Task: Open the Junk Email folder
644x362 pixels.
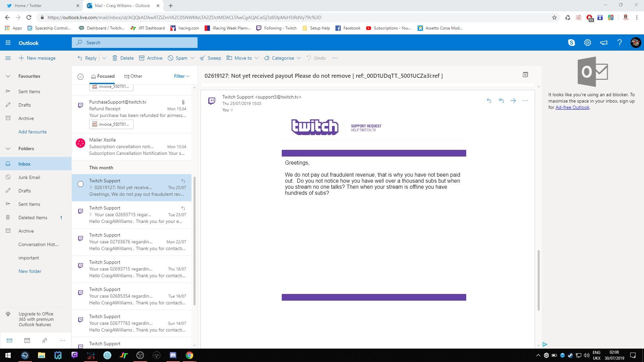Action: click(36, 177)
